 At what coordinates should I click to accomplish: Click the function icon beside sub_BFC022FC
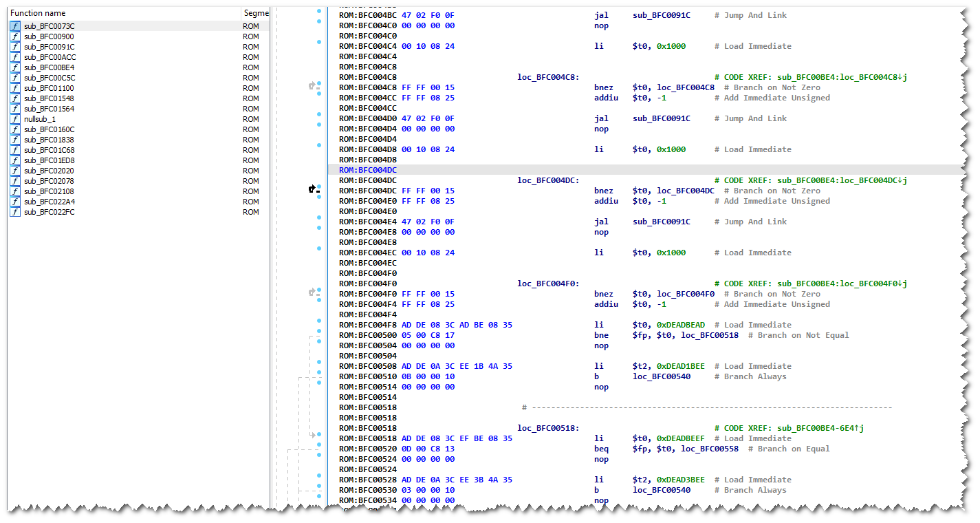[x=14, y=212]
